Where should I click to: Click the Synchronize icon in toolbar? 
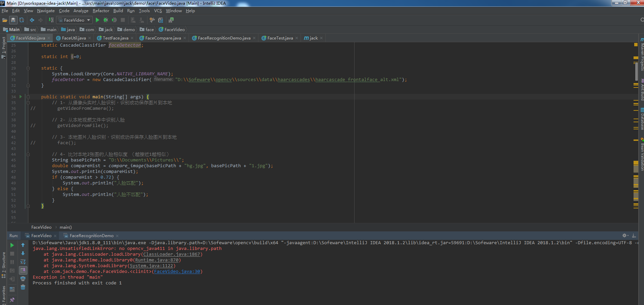(x=22, y=20)
